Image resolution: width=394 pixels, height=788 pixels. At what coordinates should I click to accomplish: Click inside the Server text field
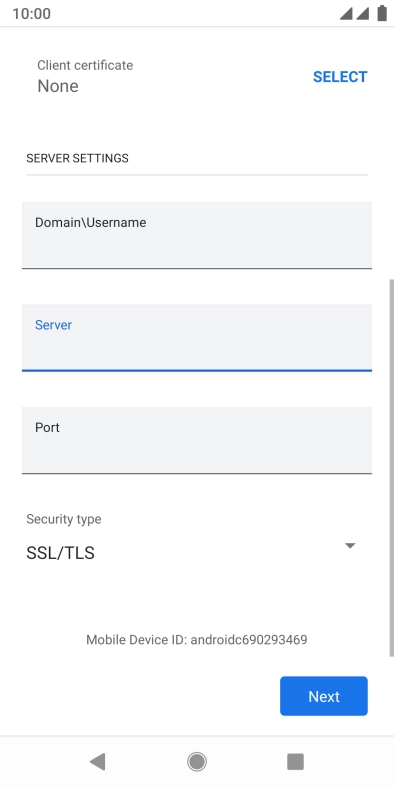(197, 338)
